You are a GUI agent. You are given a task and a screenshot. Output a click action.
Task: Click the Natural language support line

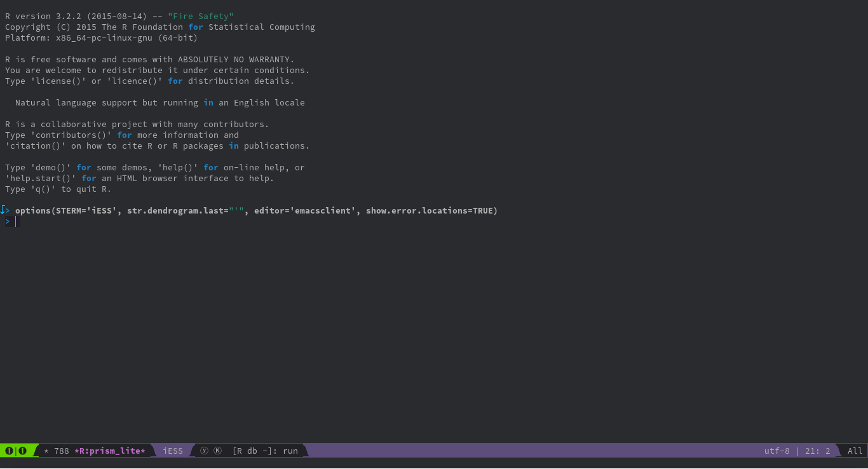160,102
